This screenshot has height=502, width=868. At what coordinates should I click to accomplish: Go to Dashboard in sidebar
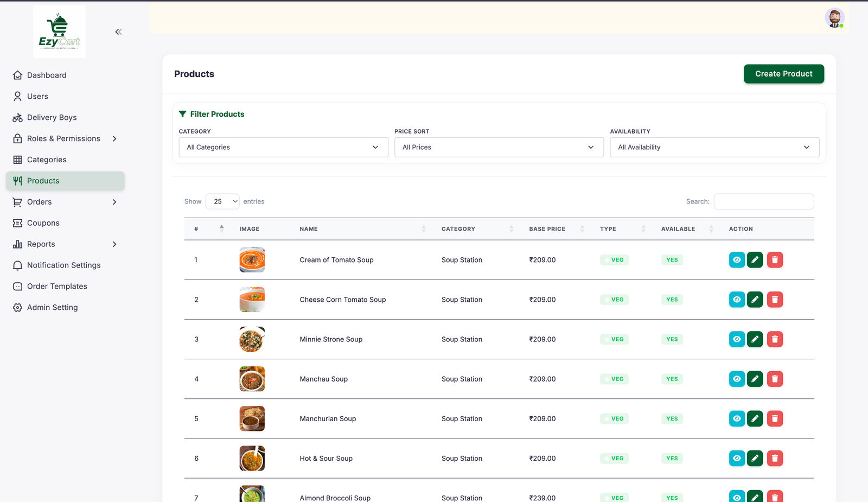pyautogui.click(x=65, y=75)
